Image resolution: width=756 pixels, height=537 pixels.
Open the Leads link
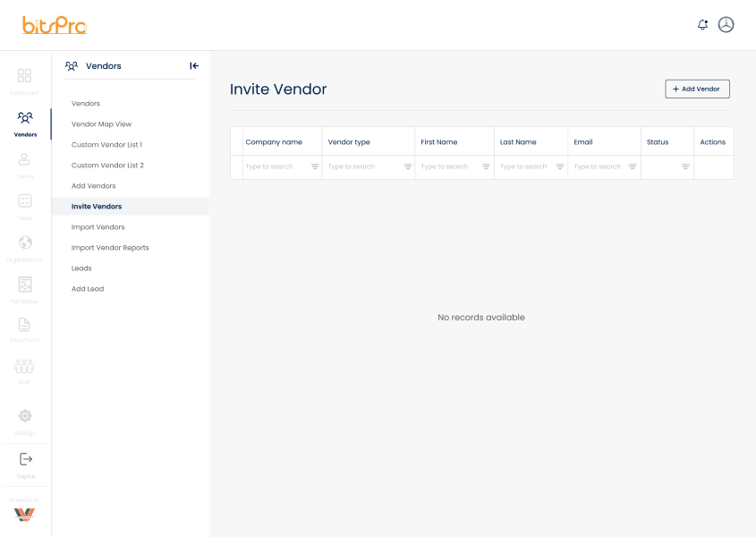click(81, 268)
